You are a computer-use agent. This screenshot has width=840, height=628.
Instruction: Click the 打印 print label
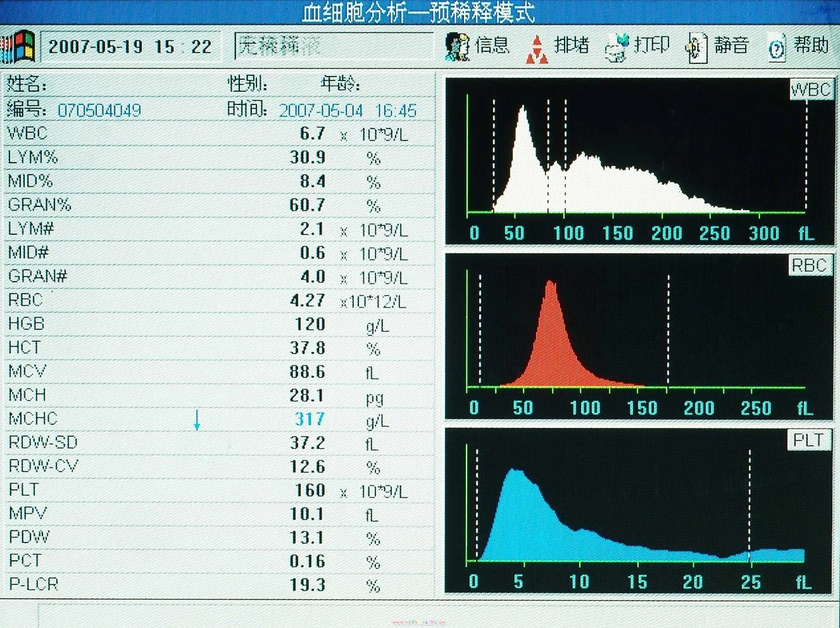pyautogui.click(x=651, y=45)
